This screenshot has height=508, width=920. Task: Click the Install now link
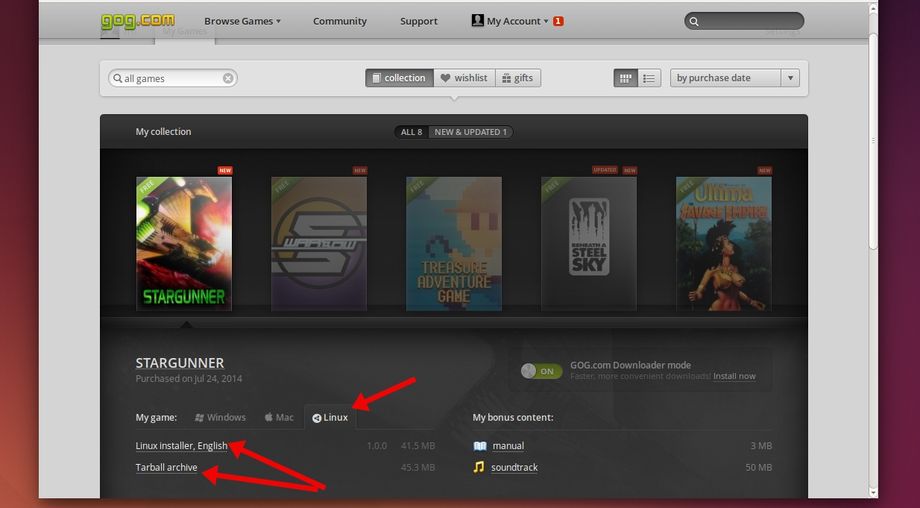pos(734,376)
